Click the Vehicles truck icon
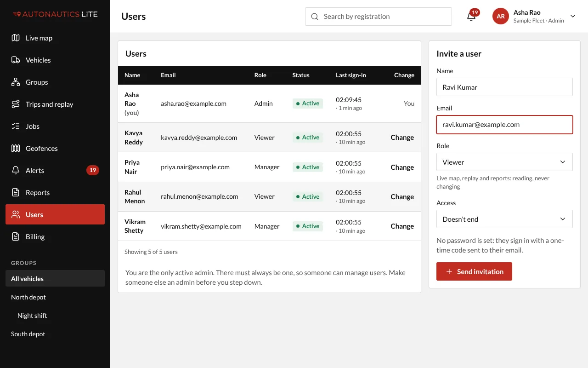Image resolution: width=588 pixels, height=368 pixels. [x=16, y=60]
